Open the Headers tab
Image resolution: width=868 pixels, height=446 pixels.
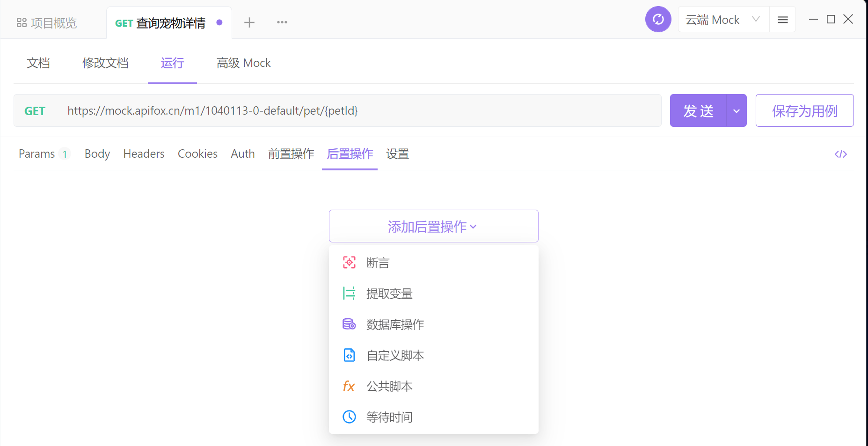pyautogui.click(x=144, y=154)
